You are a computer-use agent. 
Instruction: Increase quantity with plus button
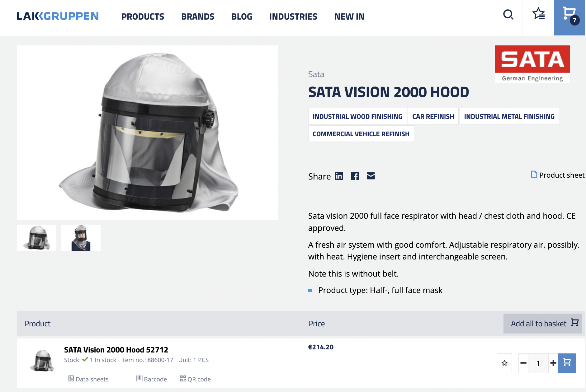coord(553,363)
